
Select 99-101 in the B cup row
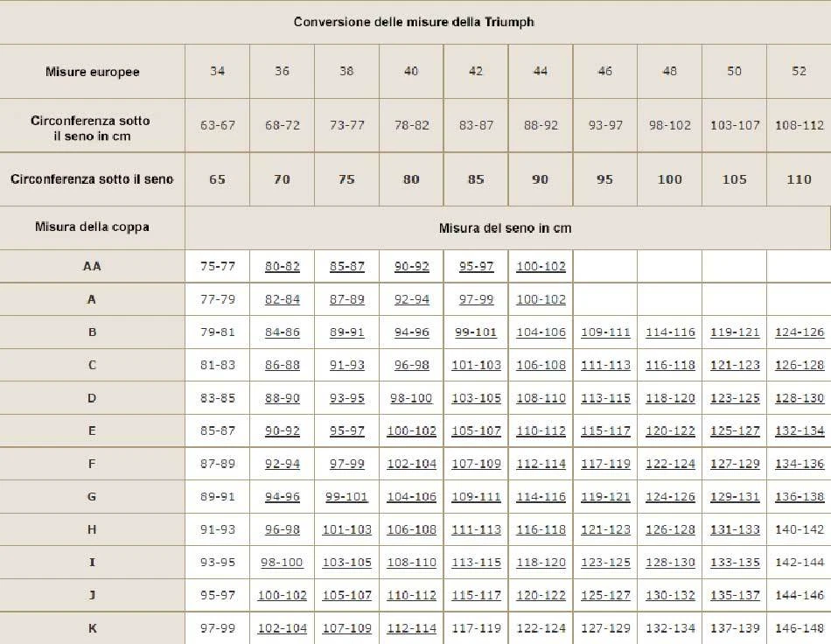(x=476, y=332)
